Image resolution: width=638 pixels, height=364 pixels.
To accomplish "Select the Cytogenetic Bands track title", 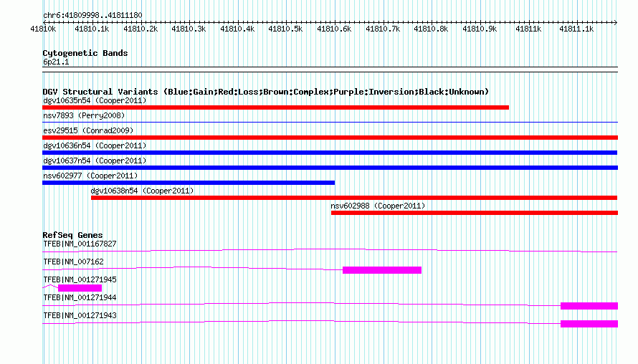I will pos(85,53).
